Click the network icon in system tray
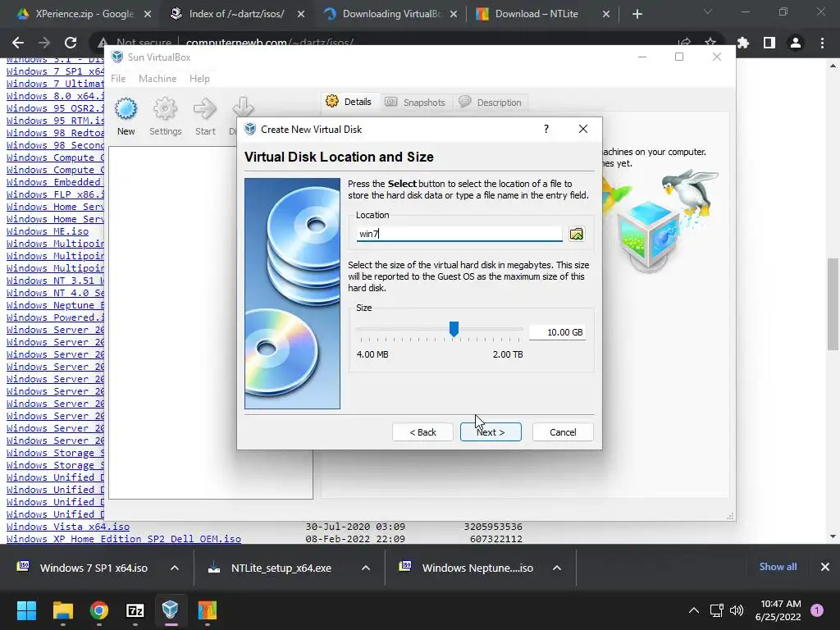 (716, 610)
